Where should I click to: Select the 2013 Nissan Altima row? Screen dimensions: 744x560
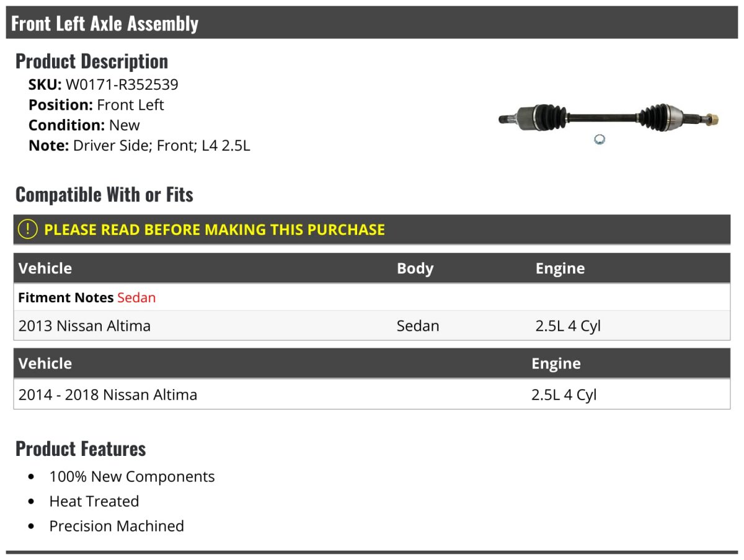pos(372,326)
